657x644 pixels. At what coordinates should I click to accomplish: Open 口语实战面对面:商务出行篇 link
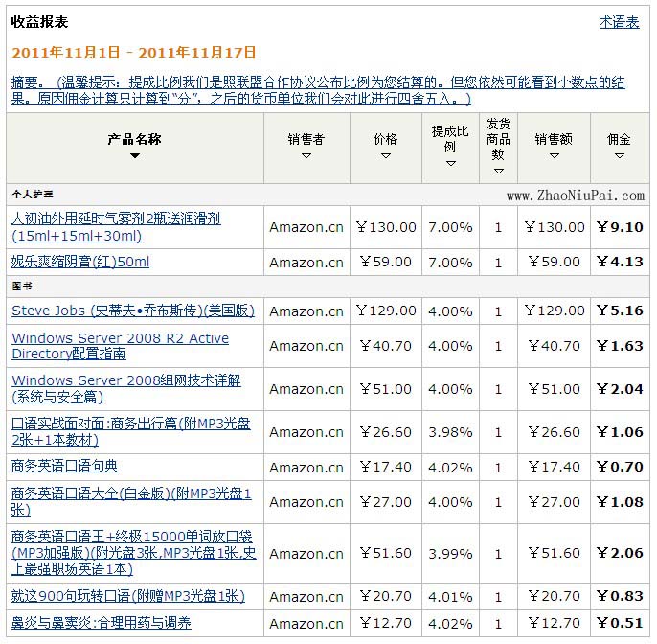pyautogui.click(x=130, y=431)
